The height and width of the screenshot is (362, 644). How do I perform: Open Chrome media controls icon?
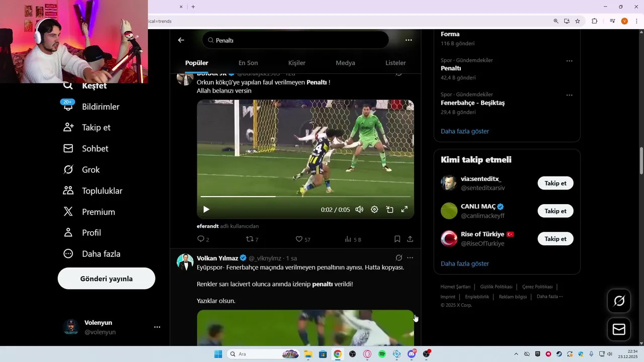click(x=612, y=21)
